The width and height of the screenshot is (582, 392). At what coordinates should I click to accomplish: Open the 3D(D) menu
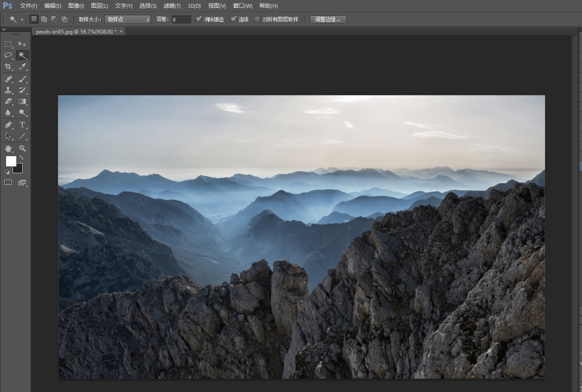coord(194,6)
